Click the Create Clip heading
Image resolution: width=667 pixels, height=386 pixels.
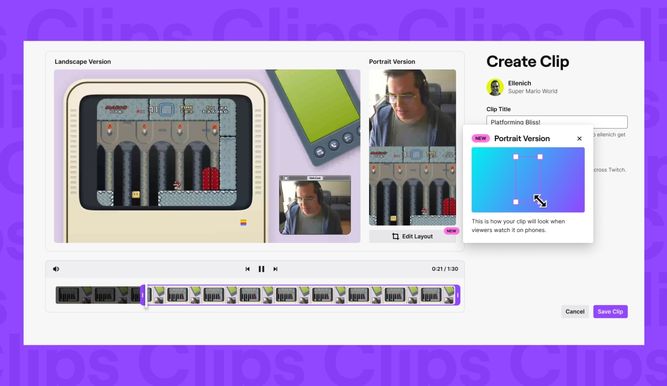pyautogui.click(x=527, y=61)
